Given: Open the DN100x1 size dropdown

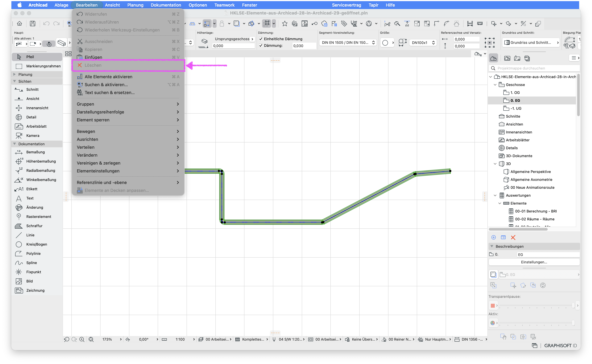Looking at the screenshot, I should [423, 43].
